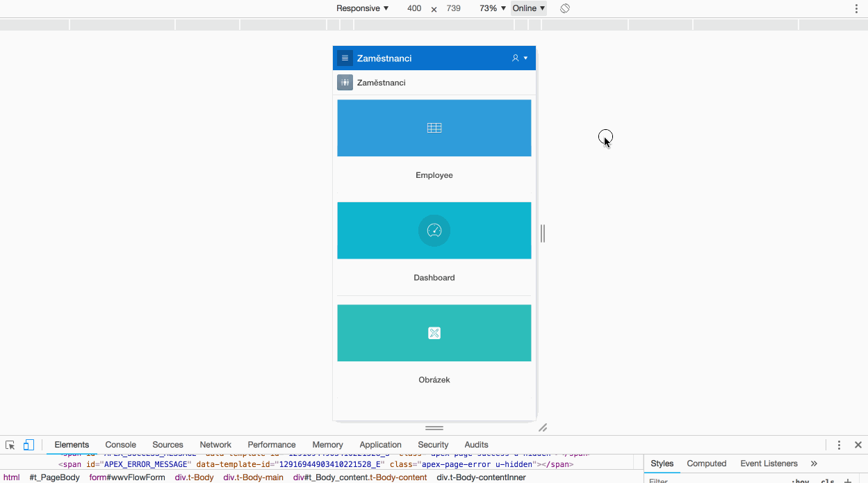Image resolution: width=868 pixels, height=483 pixels.
Task: Open the Computed styles tab
Action: click(x=706, y=464)
